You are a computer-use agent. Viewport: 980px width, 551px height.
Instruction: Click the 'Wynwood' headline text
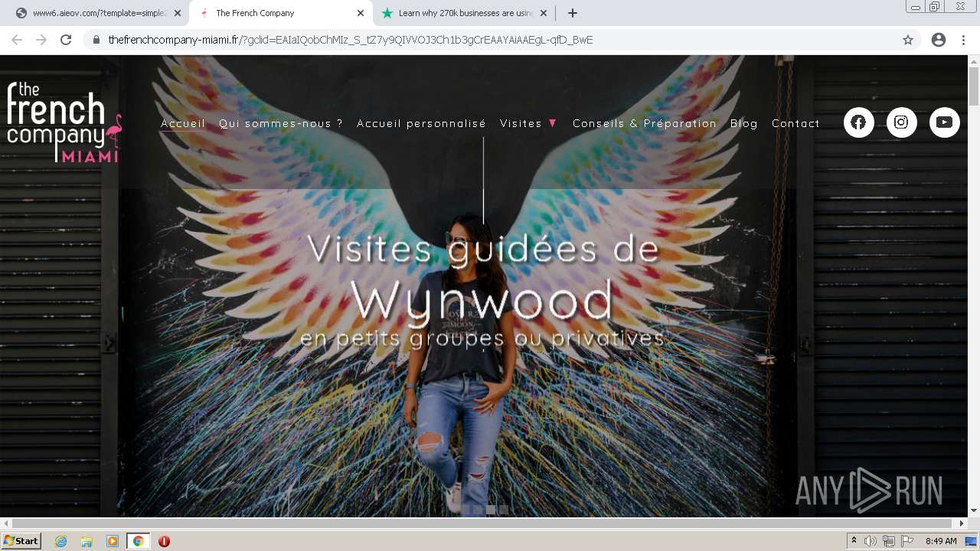click(483, 300)
